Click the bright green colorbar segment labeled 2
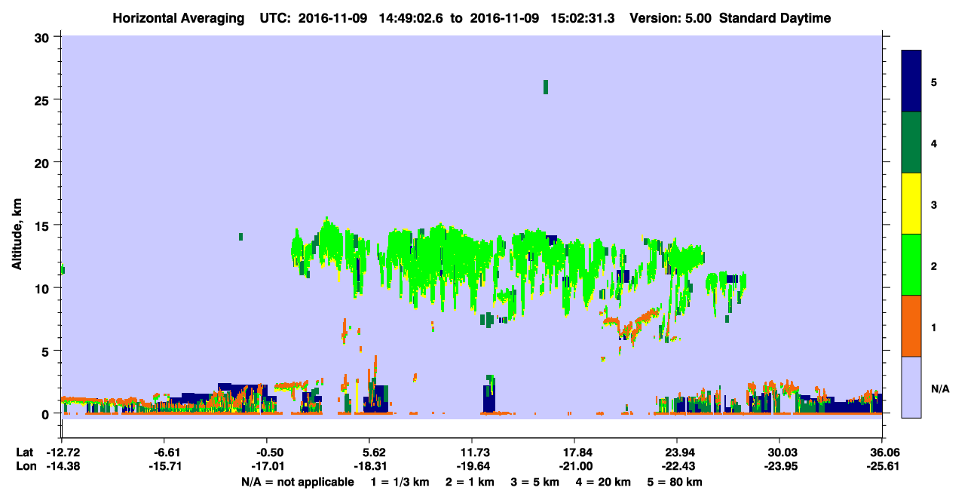This screenshot has height=503, width=980. point(911,265)
